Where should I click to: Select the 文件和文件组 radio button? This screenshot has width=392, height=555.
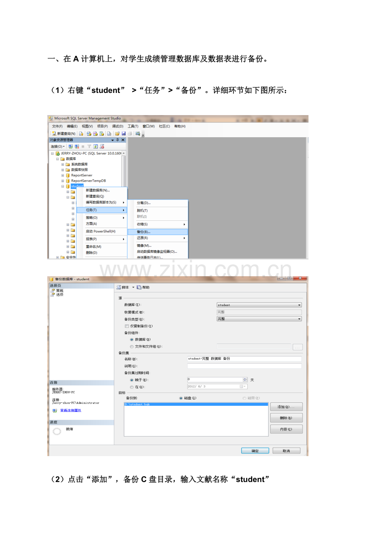[132, 347]
